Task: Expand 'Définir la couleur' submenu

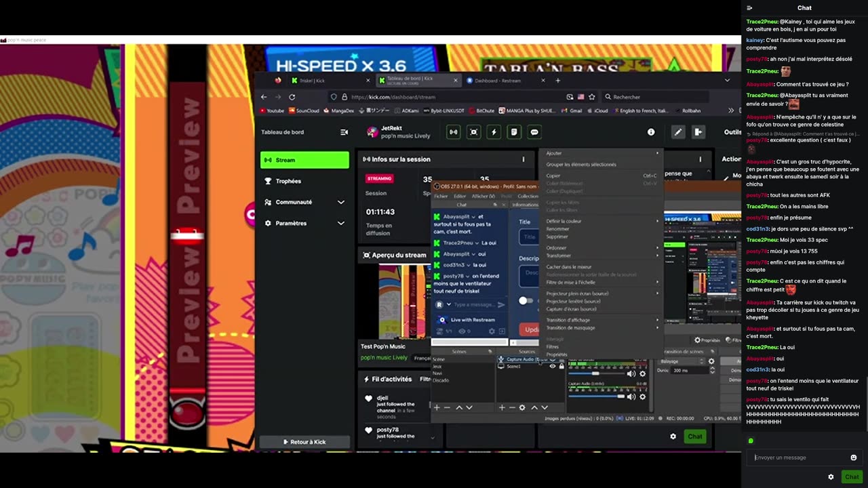Action: tap(601, 221)
